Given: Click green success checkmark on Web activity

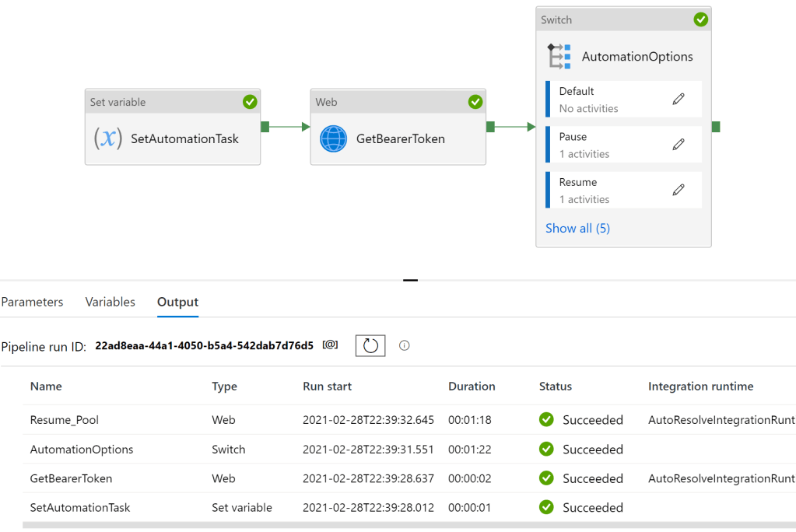Looking at the screenshot, I should 475,102.
